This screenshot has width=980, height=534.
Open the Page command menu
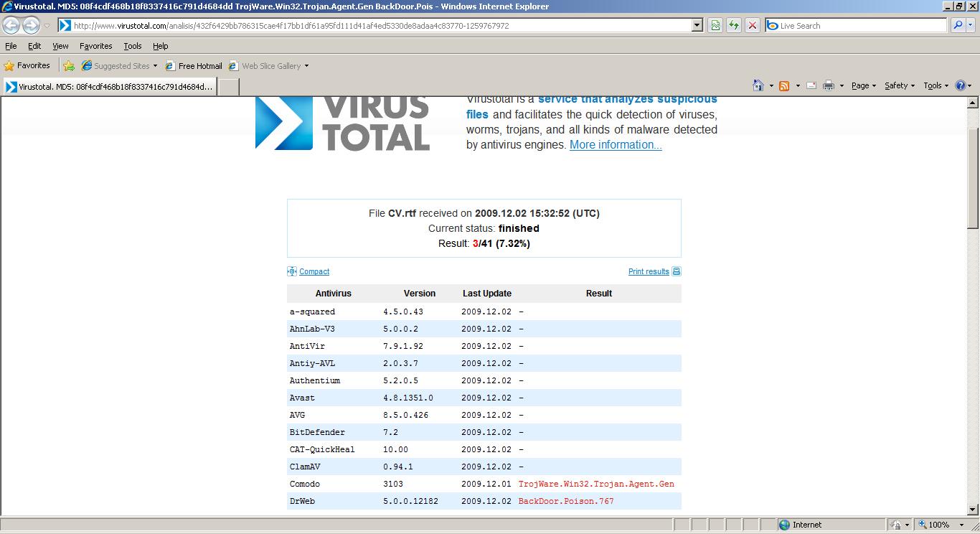pos(864,85)
